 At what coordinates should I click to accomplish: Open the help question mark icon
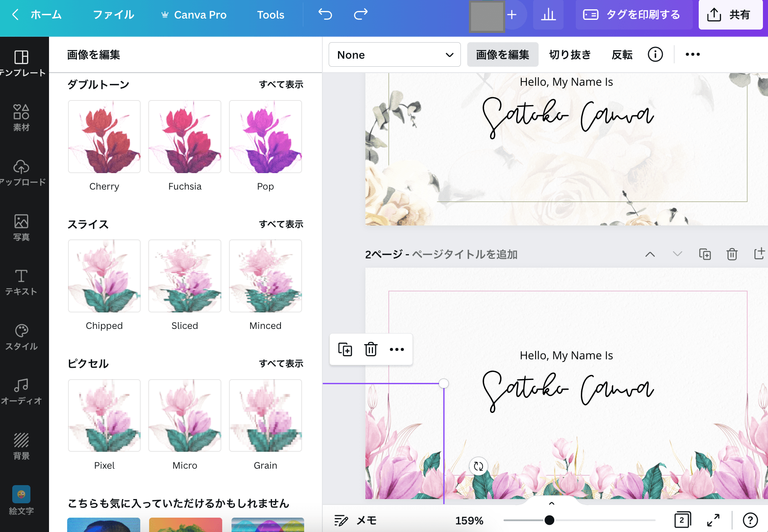point(750,520)
